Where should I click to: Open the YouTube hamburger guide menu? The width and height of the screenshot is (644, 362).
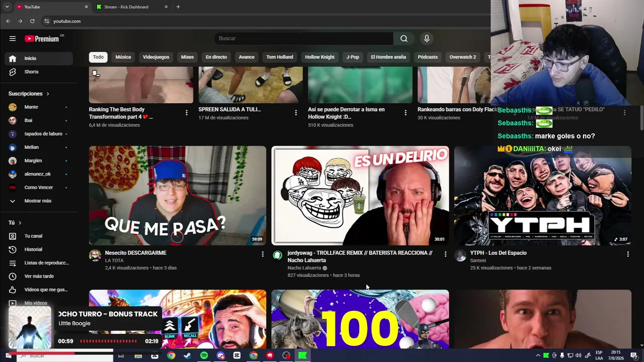(13, 39)
